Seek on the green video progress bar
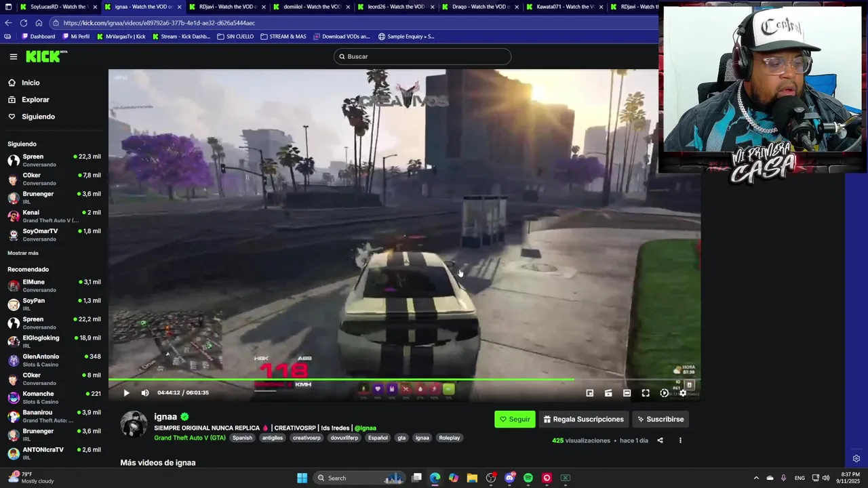 click(x=404, y=380)
